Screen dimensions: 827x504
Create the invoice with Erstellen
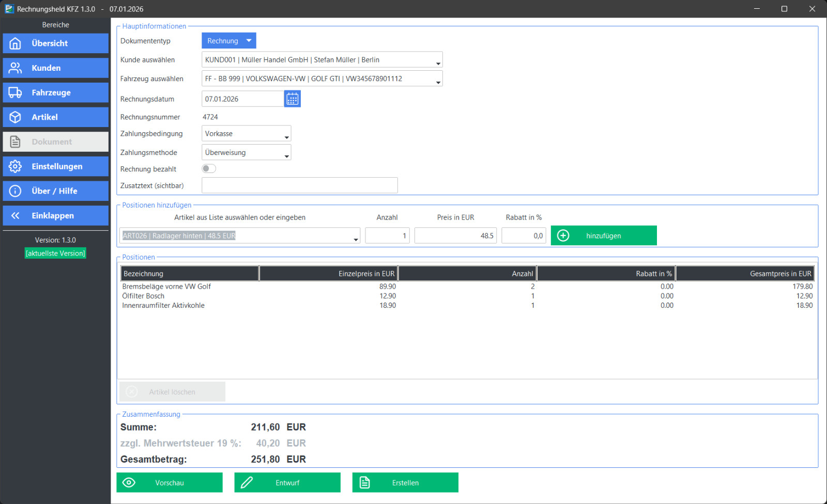point(405,482)
